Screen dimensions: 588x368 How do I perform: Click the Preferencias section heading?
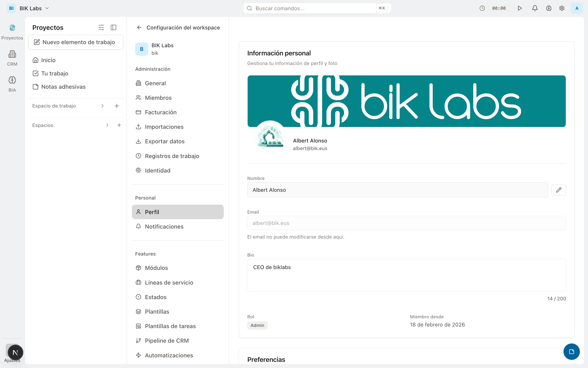tap(266, 359)
